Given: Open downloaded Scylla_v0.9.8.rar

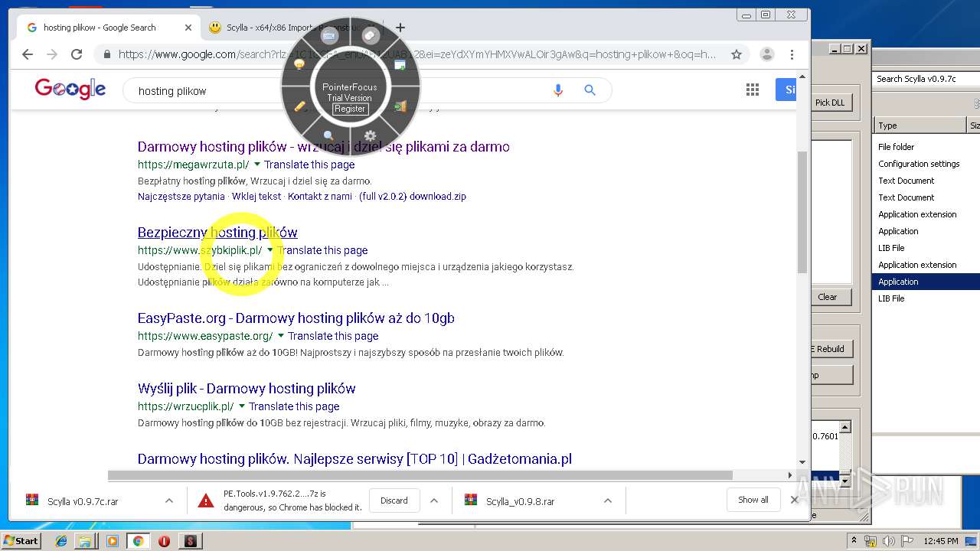Looking at the screenshot, I should coord(520,501).
